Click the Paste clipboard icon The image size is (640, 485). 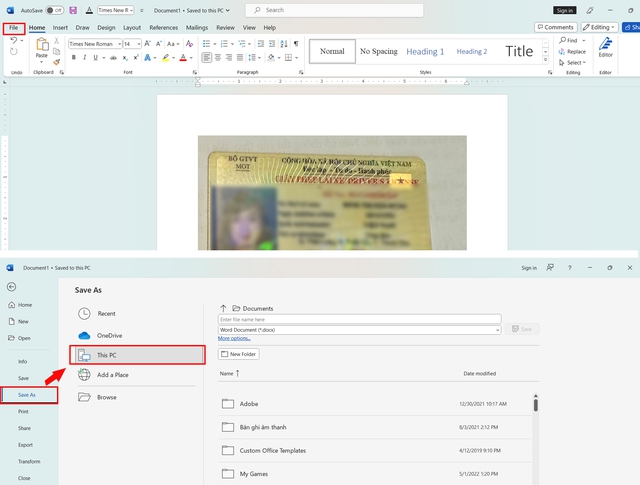[x=41, y=46]
